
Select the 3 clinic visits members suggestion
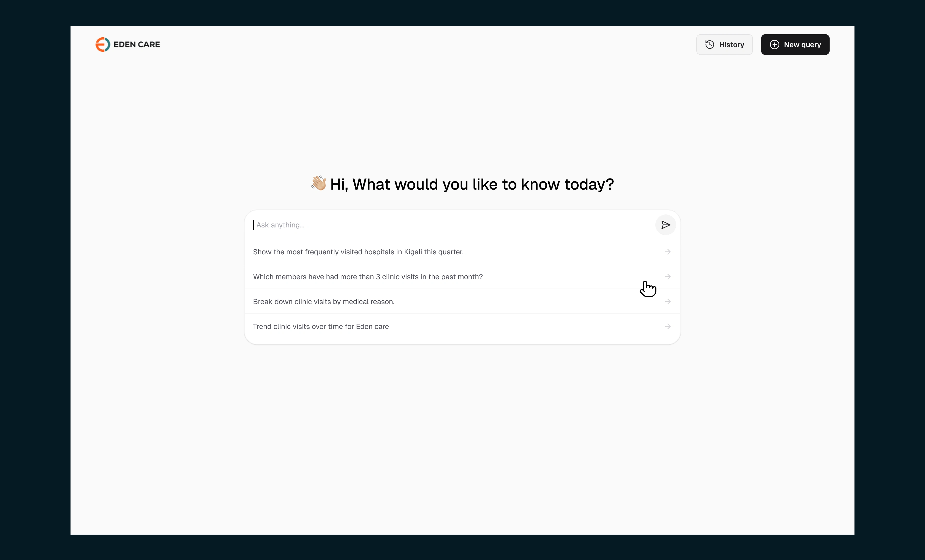click(368, 276)
